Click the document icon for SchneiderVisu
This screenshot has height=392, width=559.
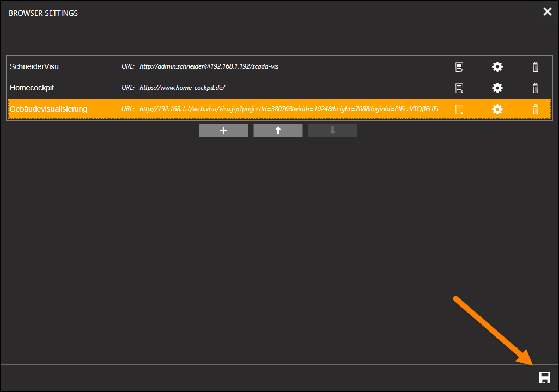459,67
